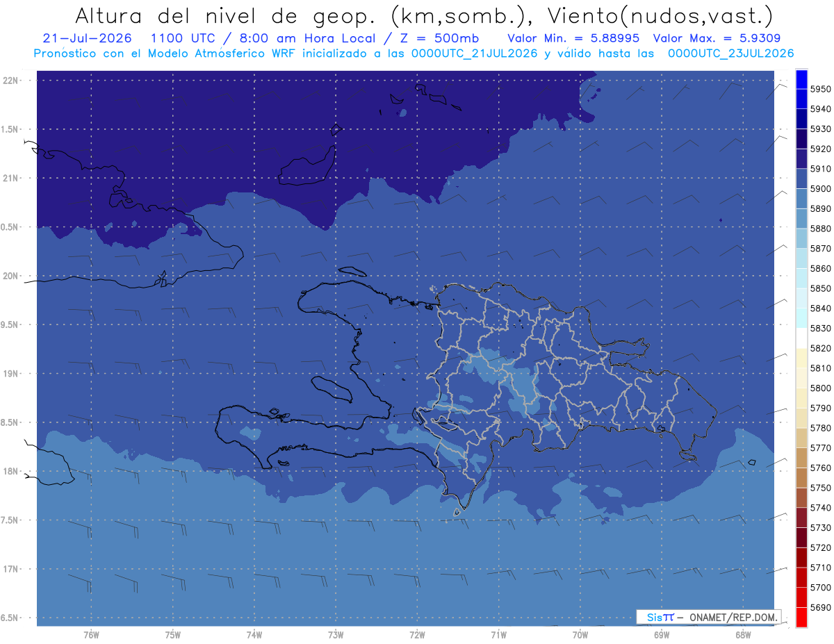Click the "5850" colorbar value
The image size is (834, 644).
tap(820, 288)
